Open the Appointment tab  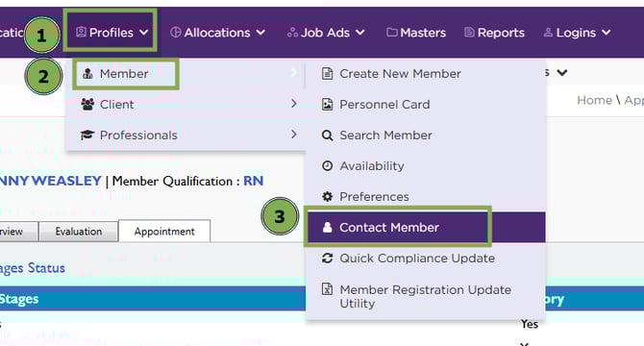click(x=164, y=232)
